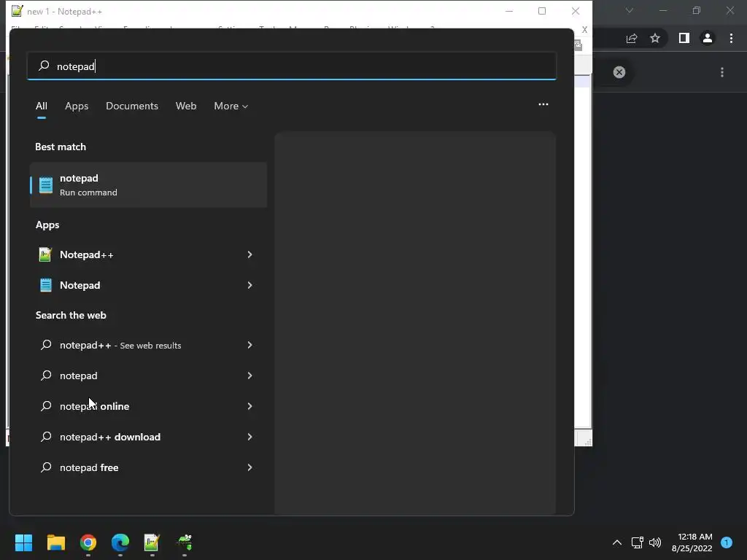Open the green creature app in the taskbar
Image resolution: width=747 pixels, height=560 pixels.
click(x=185, y=542)
